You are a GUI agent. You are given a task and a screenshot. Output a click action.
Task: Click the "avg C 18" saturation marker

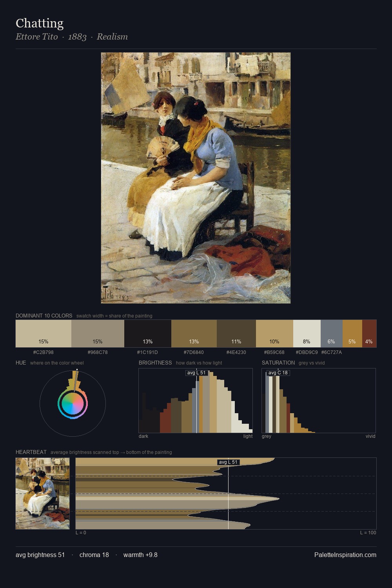tap(278, 373)
